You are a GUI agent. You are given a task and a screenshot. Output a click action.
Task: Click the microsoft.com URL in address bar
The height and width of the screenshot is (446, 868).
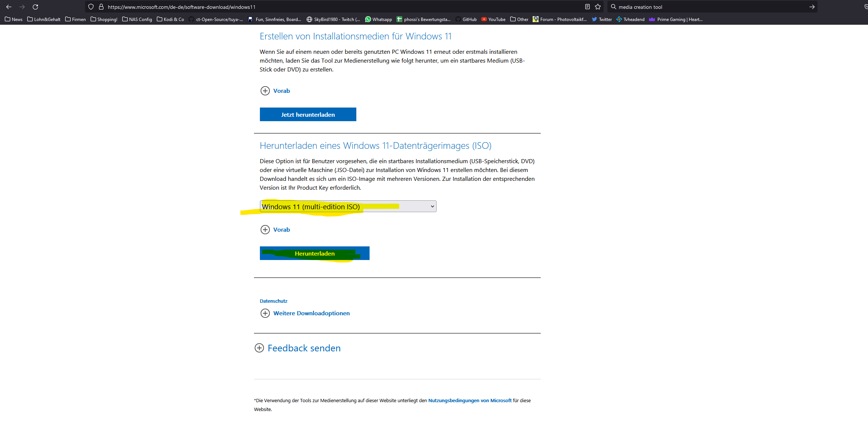point(181,7)
